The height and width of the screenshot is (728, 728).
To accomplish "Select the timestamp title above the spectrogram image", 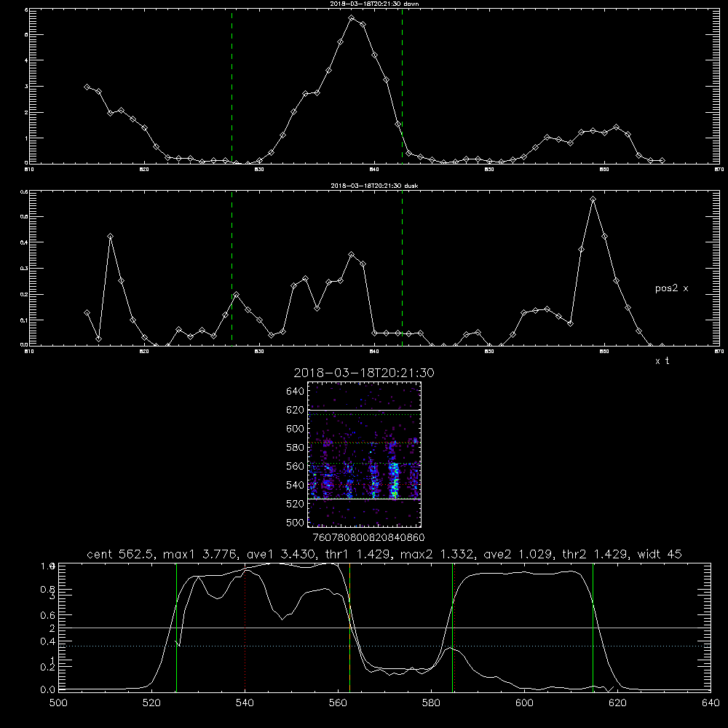I will point(364,373).
